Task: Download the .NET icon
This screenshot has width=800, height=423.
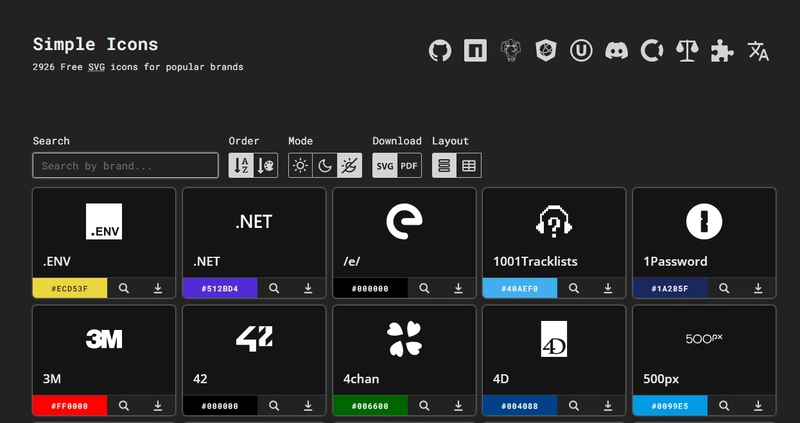Action: 308,288
